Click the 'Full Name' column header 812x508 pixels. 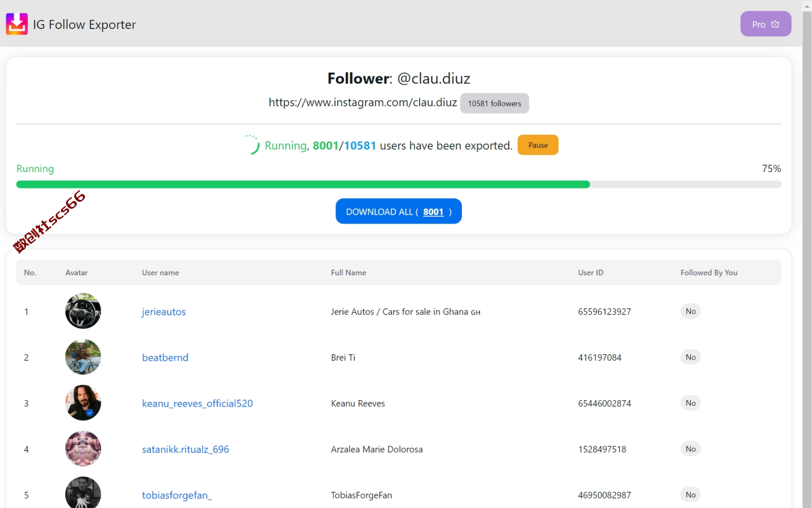click(x=348, y=272)
